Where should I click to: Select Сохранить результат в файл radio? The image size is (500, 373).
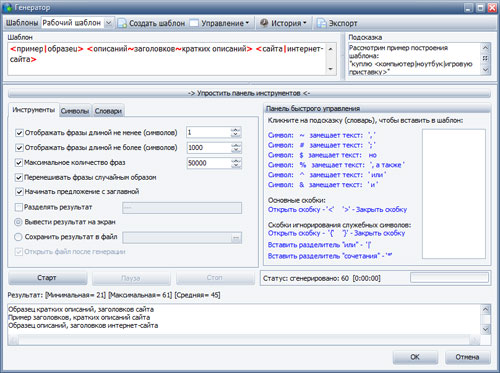click(18, 237)
